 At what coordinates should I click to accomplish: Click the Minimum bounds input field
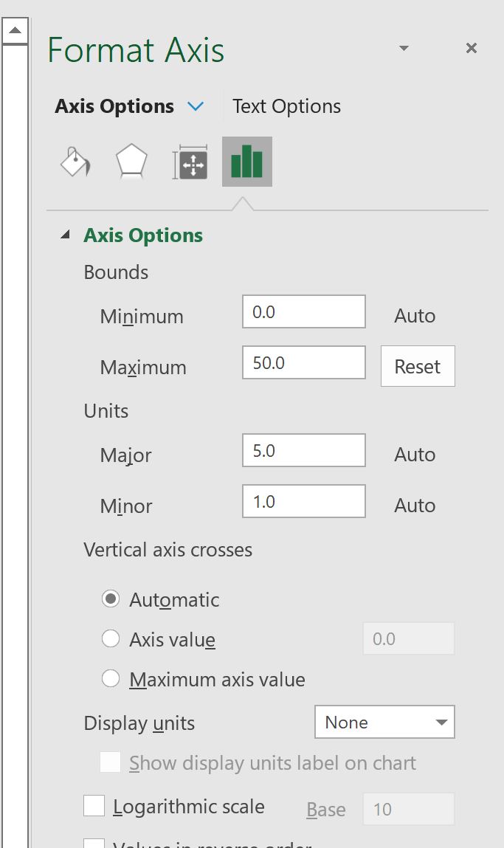[x=303, y=312]
